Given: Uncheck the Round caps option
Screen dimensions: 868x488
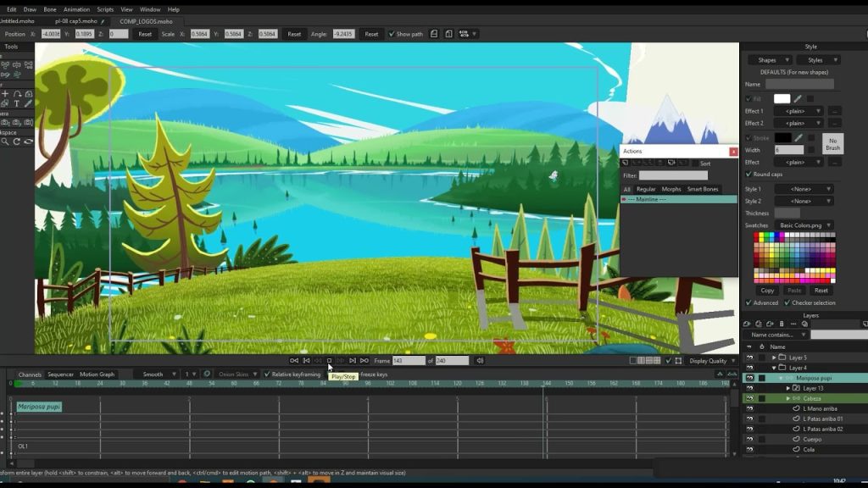Looking at the screenshot, I should coord(748,175).
